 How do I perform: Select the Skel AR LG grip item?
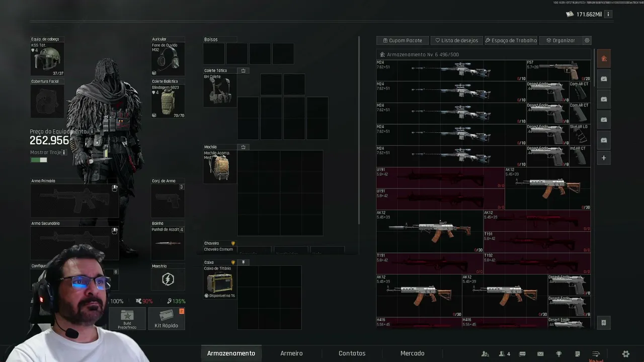pyautogui.click(x=580, y=134)
